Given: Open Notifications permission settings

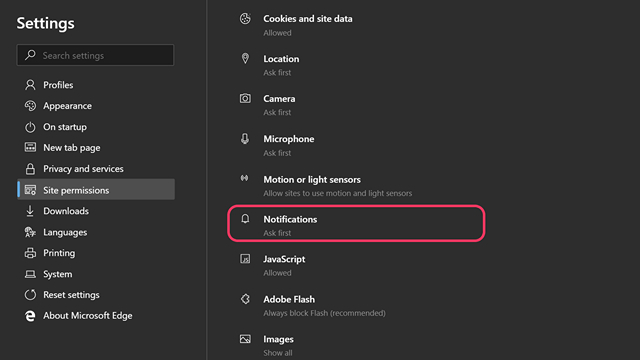Looking at the screenshot, I should (356, 223).
